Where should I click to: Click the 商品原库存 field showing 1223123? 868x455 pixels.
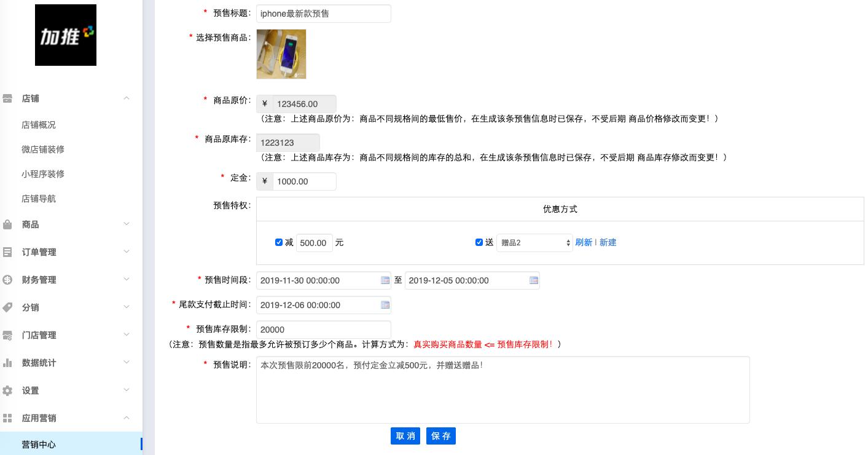[288, 143]
